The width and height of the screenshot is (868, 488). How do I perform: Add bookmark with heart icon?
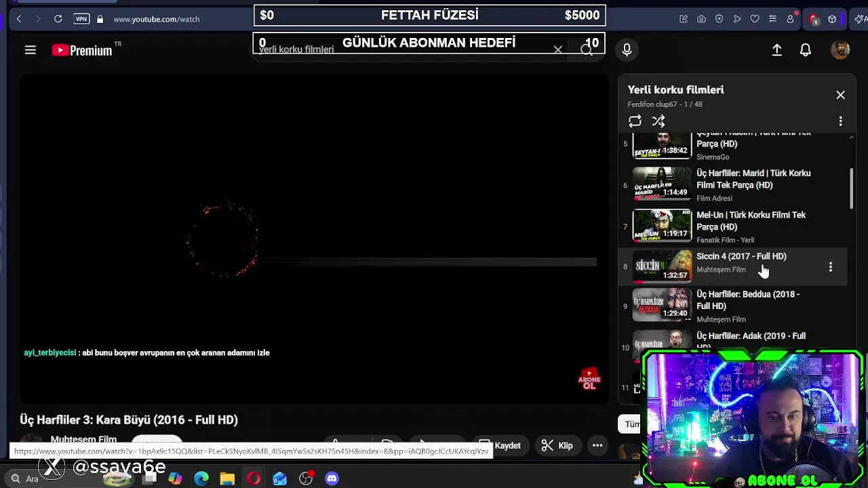coord(755,19)
